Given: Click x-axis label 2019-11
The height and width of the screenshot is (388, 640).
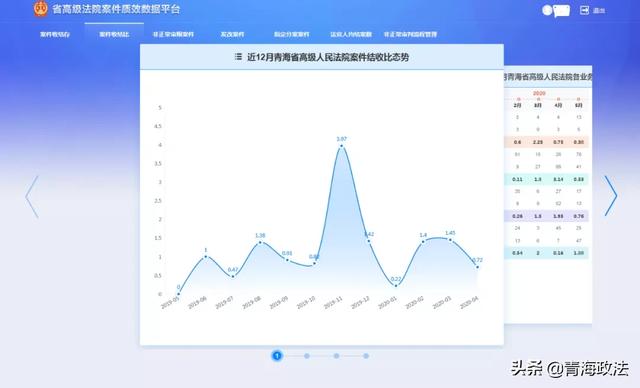Looking at the screenshot, I should (333, 303).
